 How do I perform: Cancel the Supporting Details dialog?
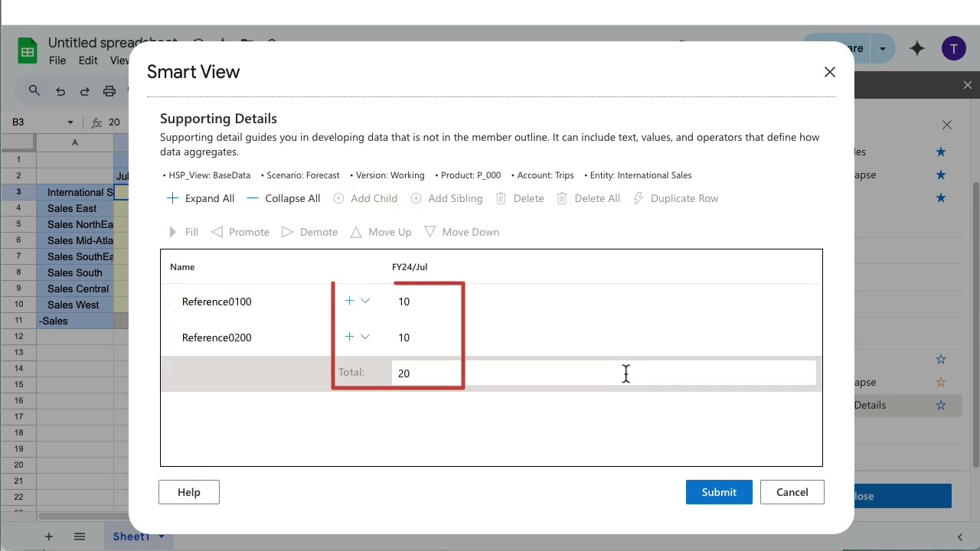[792, 492]
